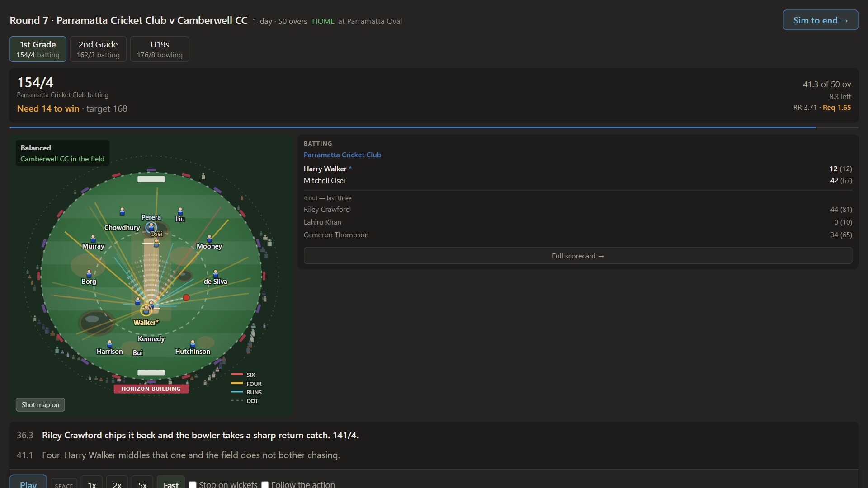Click the Need 14 to win text
The height and width of the screenshot is (488, 868).
pos(48,108)
